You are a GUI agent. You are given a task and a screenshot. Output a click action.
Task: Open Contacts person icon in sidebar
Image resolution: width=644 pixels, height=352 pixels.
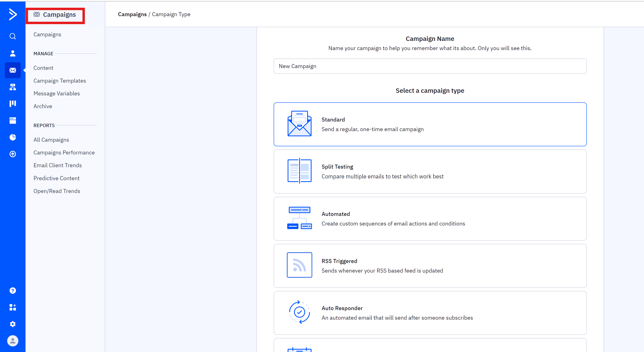coord(13,53)
